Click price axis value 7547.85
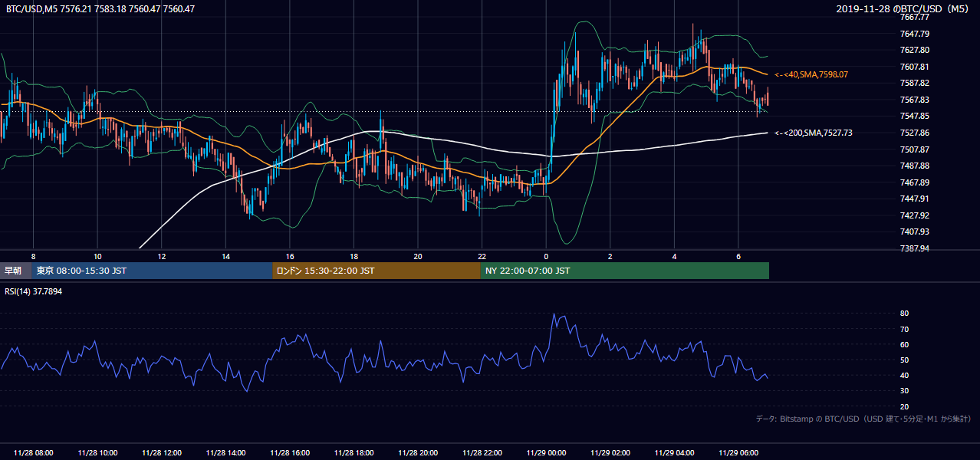The width and height of the screenshot is (980, 460). pyautogui.click(x=915, y=116)
